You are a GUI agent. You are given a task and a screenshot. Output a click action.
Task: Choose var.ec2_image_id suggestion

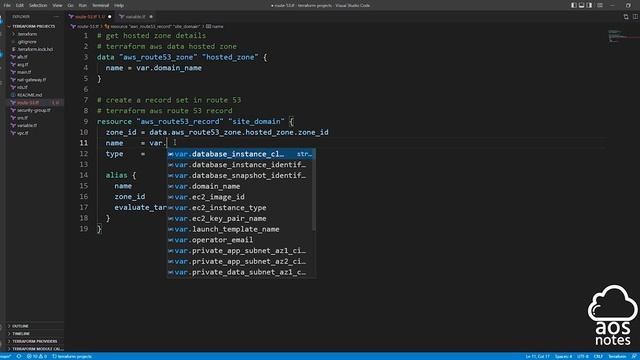(240, 197)
